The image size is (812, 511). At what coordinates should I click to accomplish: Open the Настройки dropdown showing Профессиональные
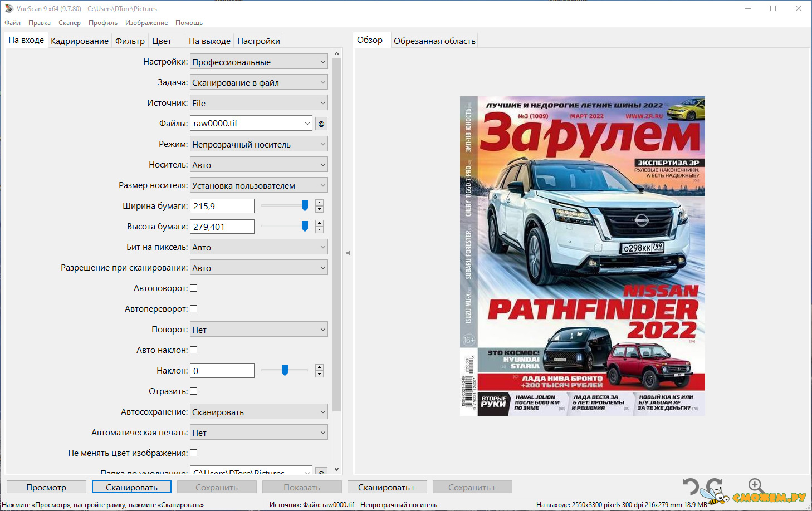point(259,62)
